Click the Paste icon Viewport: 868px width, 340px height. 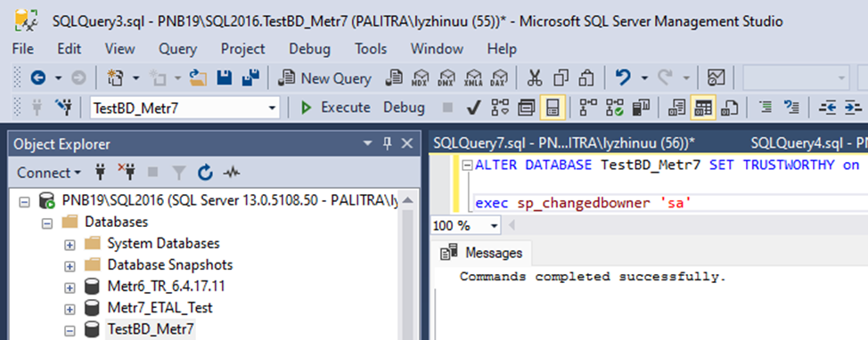pyautogui.click(x=586, y=78)
